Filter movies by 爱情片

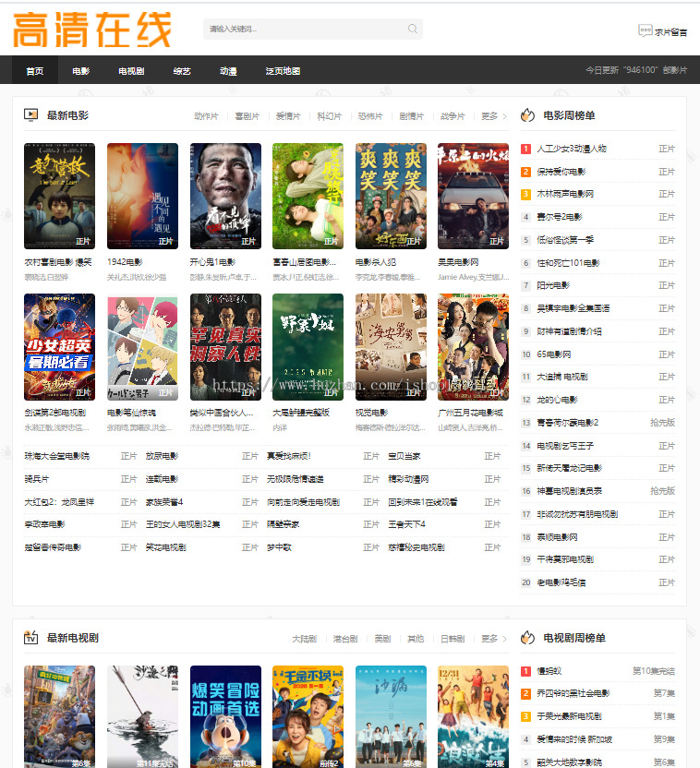click(288, 116)
